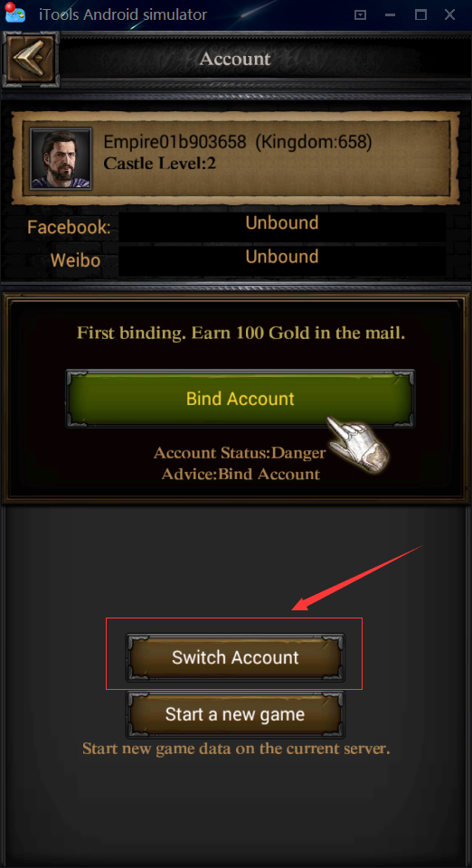Minimize the iTools simulator window
The image size is (472, 868).
(392, 15)
